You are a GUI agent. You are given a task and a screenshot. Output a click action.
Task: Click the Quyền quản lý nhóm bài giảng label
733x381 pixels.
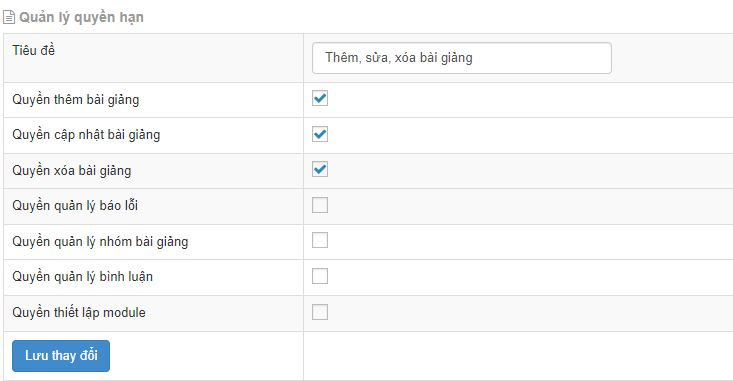[x=100, y=242]
